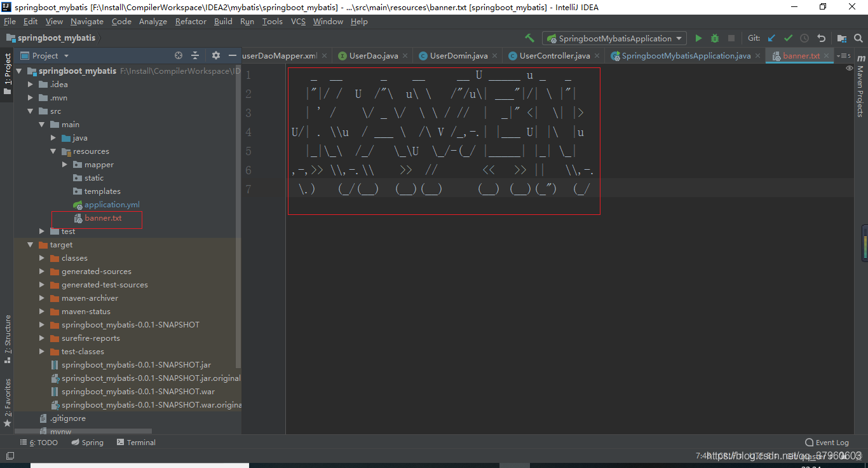The height and width of the screenshot is (468, 868).
Task: Open the Project Structure folder icon
Action: pyautogui.click(x=841, y=38)
